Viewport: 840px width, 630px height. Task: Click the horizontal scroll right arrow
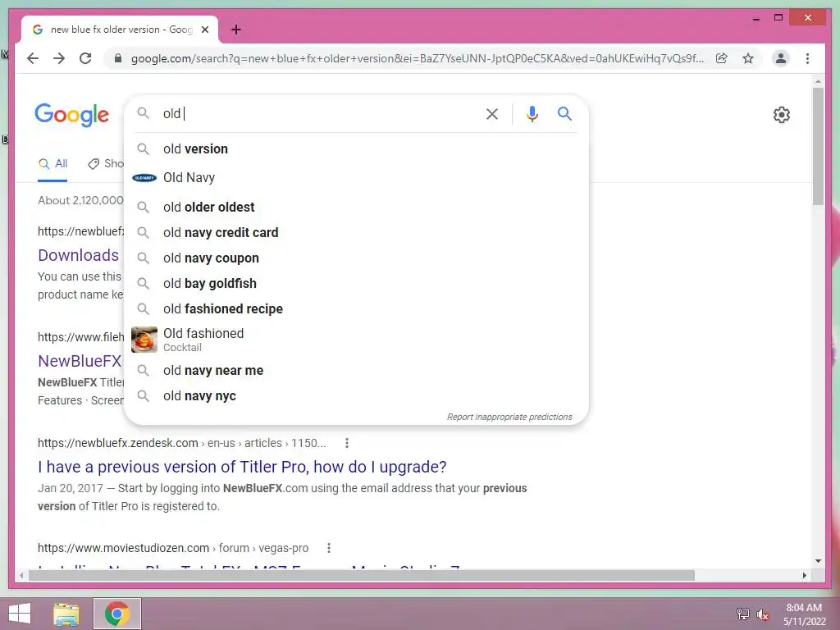point(804,575)
